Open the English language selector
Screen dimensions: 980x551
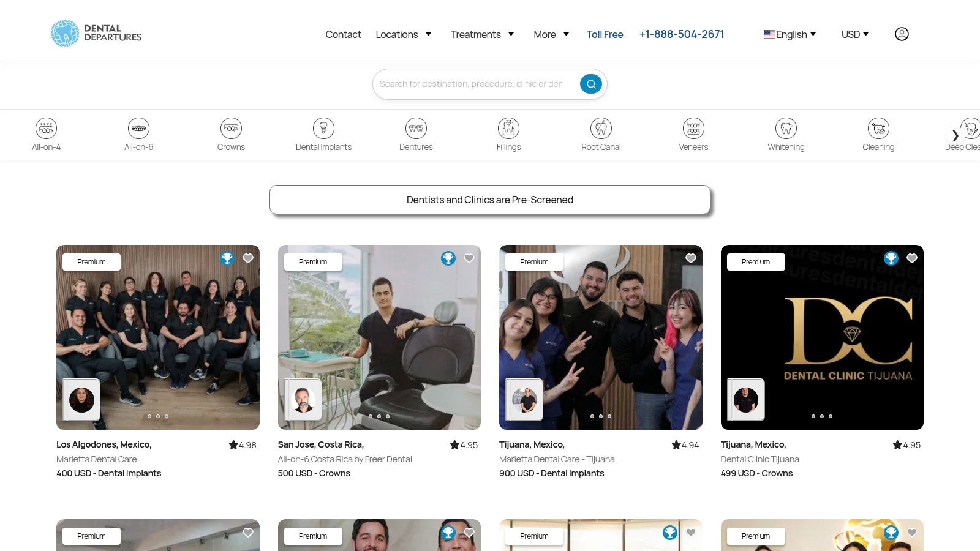790,34
